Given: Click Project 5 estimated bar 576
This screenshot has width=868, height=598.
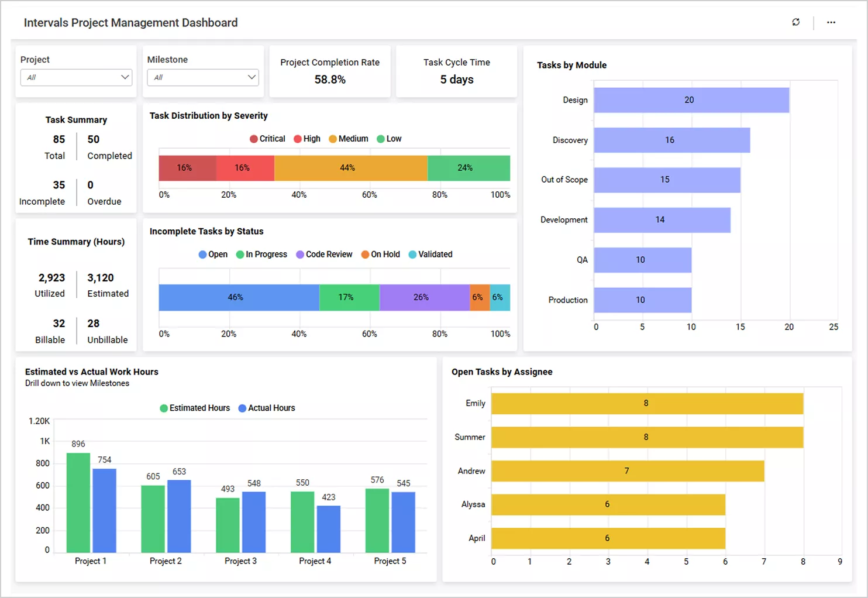Looking at the screenshot, I should tap(377, 521).
